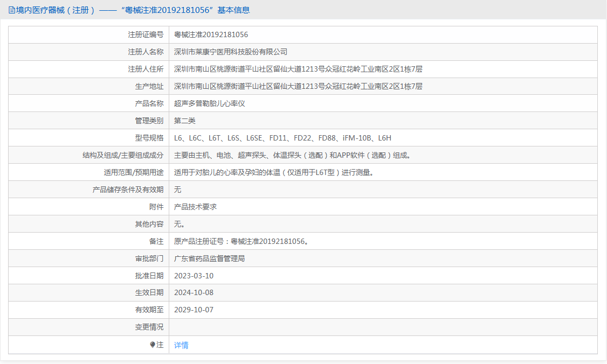Click the 产品储存条件及有效期 label
This screenshot has width=607, height=364.
pyautogui.click(x=128, y=190)
